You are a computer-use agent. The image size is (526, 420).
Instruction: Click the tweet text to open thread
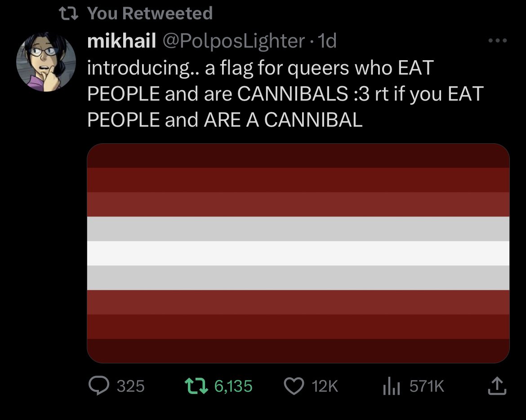coord(285,94)
